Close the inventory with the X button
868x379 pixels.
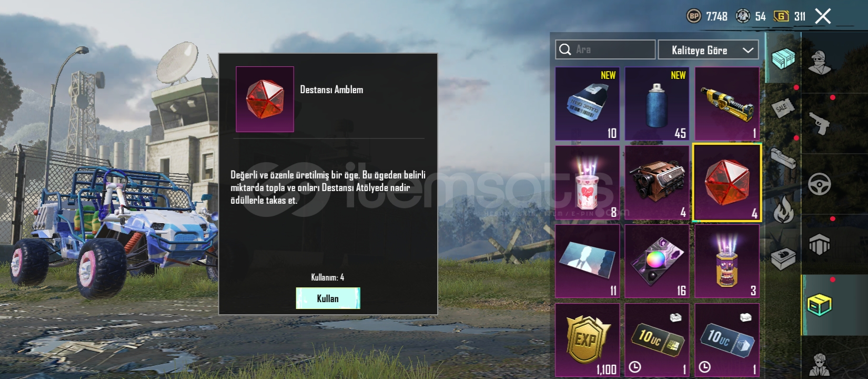pos(823,16)
